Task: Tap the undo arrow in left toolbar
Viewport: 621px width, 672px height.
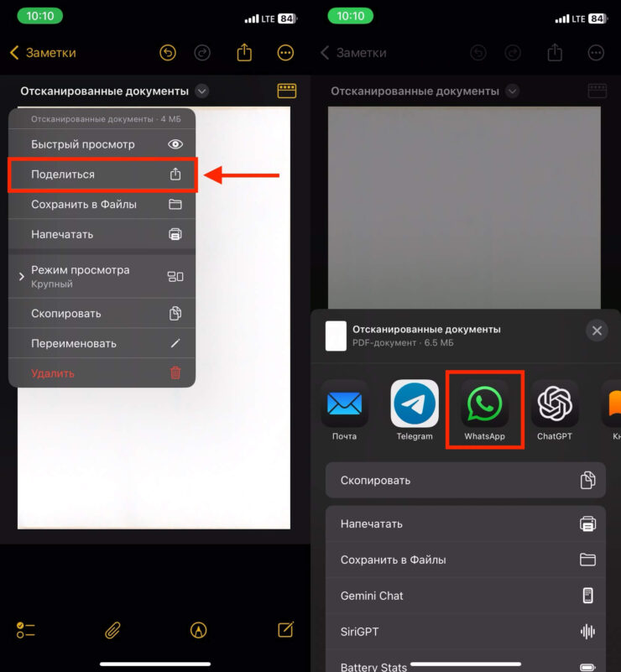Action: (168, 53)
